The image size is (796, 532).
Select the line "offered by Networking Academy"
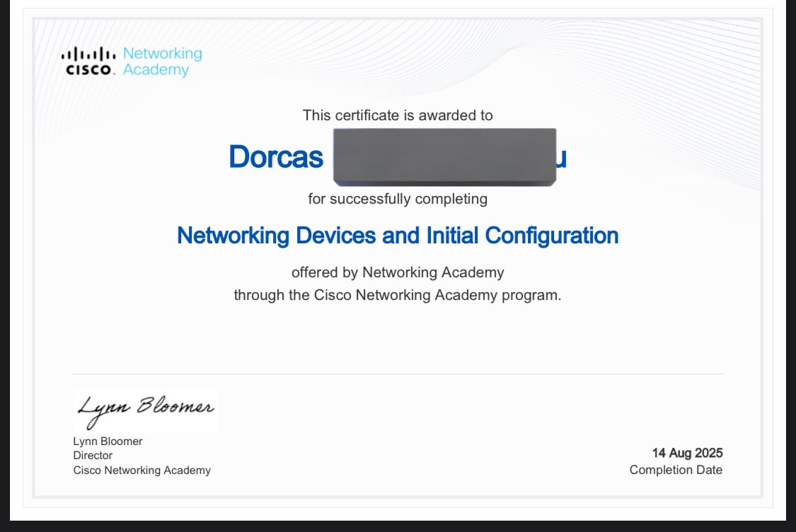click(398, 272)
